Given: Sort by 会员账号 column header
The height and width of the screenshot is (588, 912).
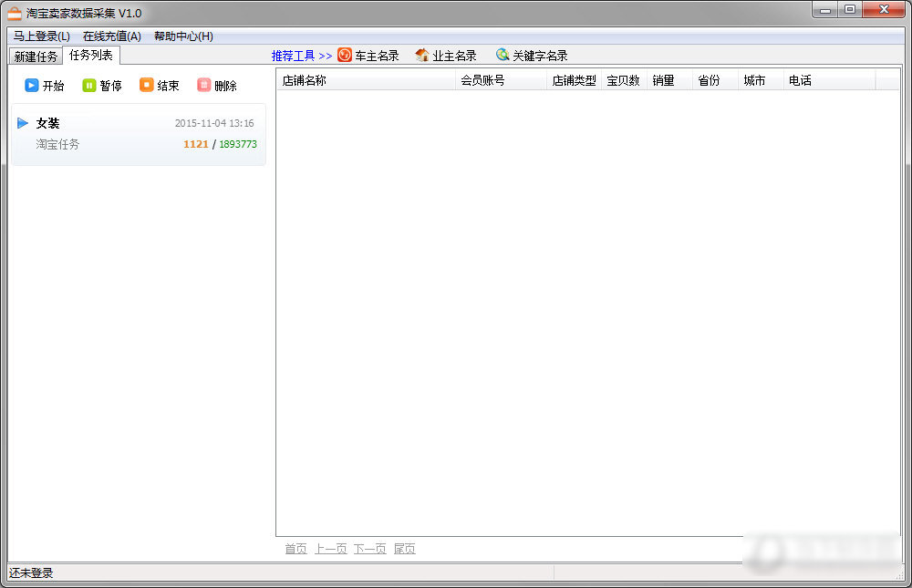Looking at the screenshot, I should (501, 80).
